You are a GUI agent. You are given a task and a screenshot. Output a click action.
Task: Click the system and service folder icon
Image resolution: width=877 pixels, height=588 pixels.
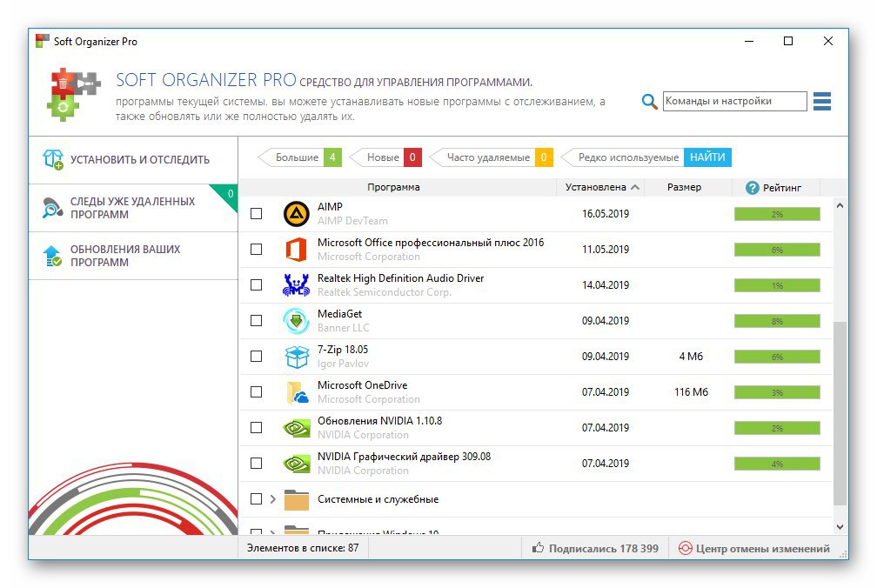point(297,499)
